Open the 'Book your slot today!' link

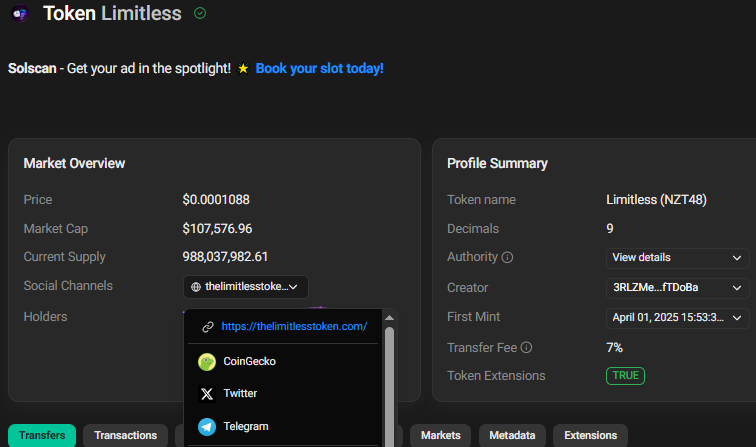(319, 68)
